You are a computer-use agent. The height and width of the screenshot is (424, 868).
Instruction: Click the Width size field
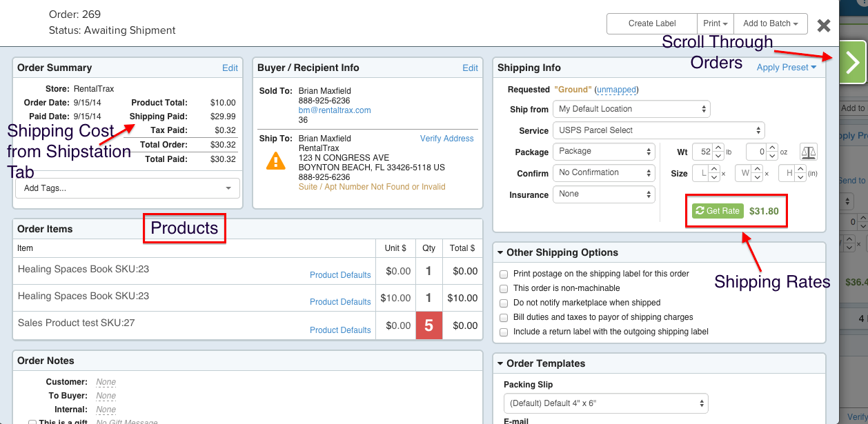[744, 173]
